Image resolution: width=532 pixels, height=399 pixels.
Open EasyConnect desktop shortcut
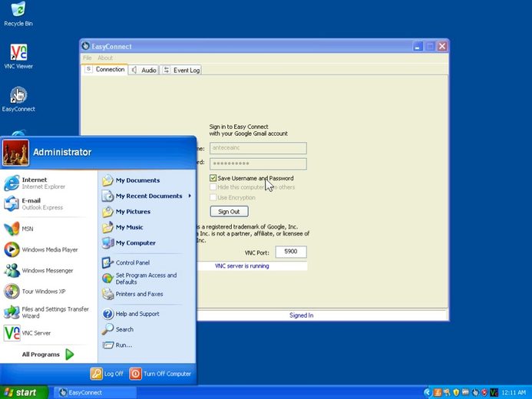18,99
